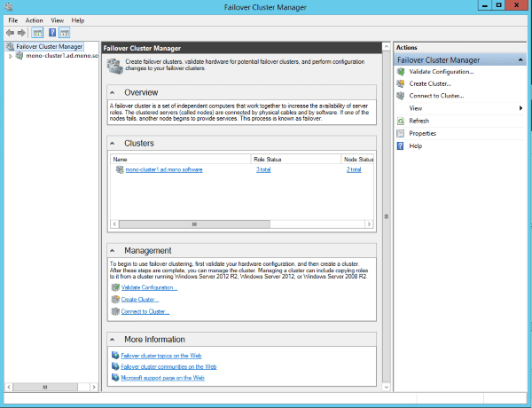
Task: Click Connect to Cluster... in Actions pane
Action: click(436, 96)
